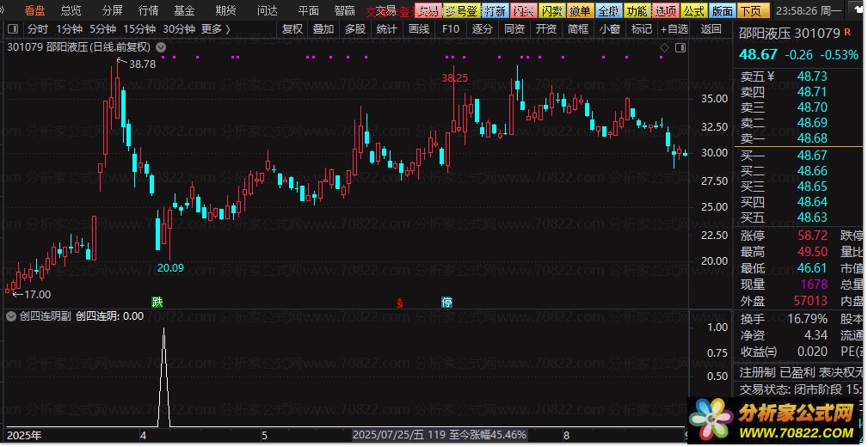Open the 智赢 menu
868x447 pixels.
tap(345, 10)
